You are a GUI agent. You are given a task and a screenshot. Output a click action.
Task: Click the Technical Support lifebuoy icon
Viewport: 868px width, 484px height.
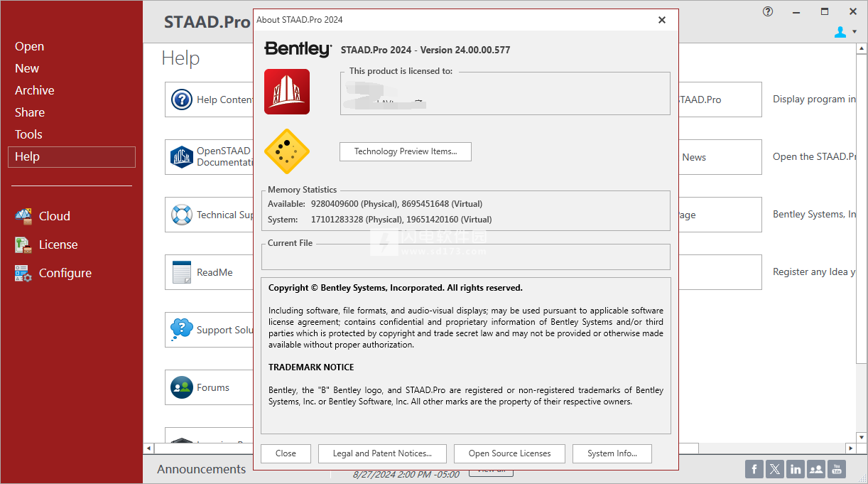182,215
